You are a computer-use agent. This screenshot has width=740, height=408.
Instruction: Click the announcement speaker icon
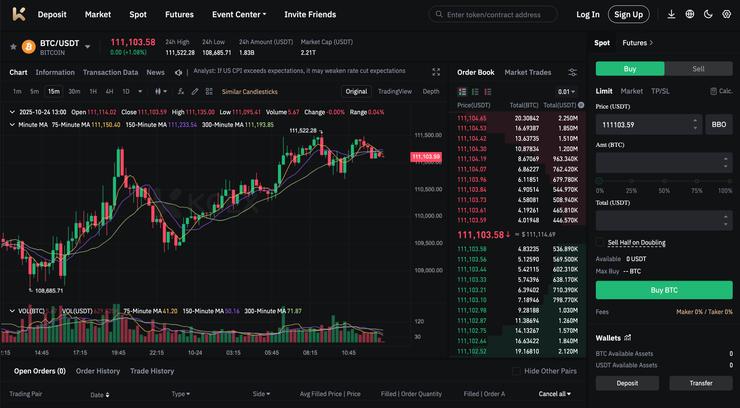pos(178,72)
